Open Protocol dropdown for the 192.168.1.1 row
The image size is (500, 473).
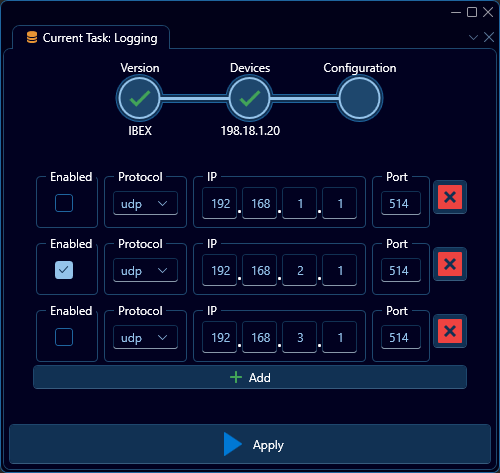point(145,203)
